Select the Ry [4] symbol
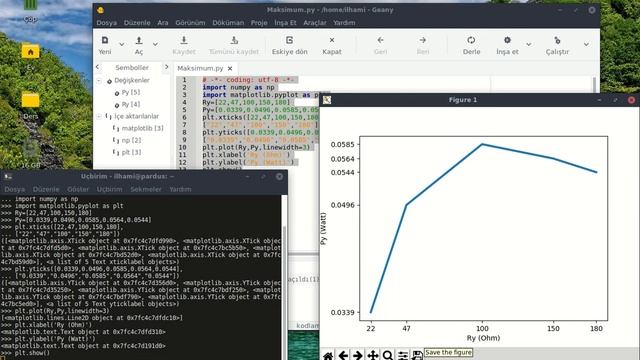 point(131,104)
